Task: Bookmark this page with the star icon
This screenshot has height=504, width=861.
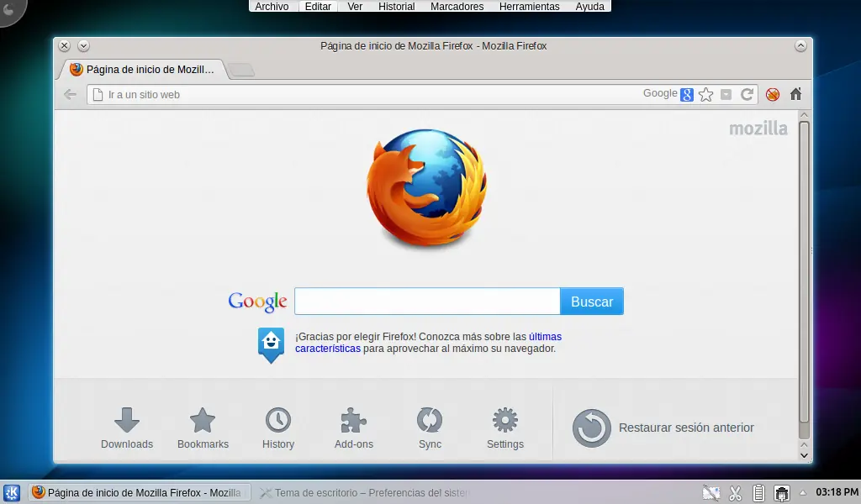Action: click(705, 94)
